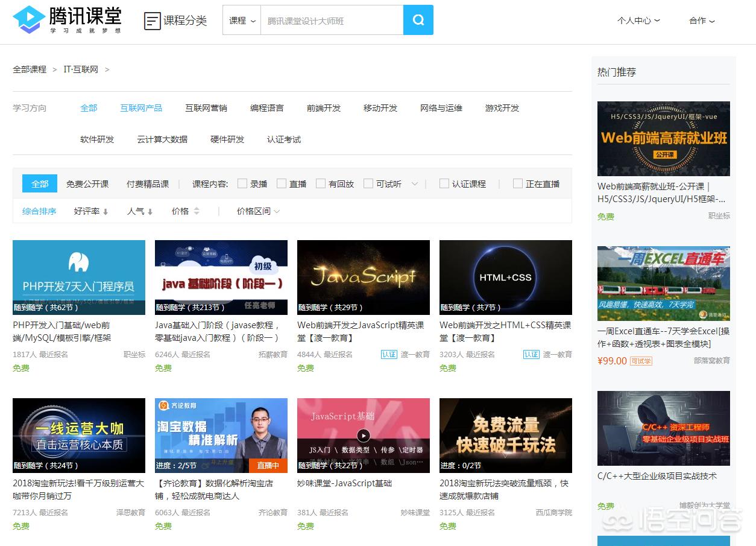The image size is (756, 546).
Task: Choose 云计算大数据 category
Action: 162,139
